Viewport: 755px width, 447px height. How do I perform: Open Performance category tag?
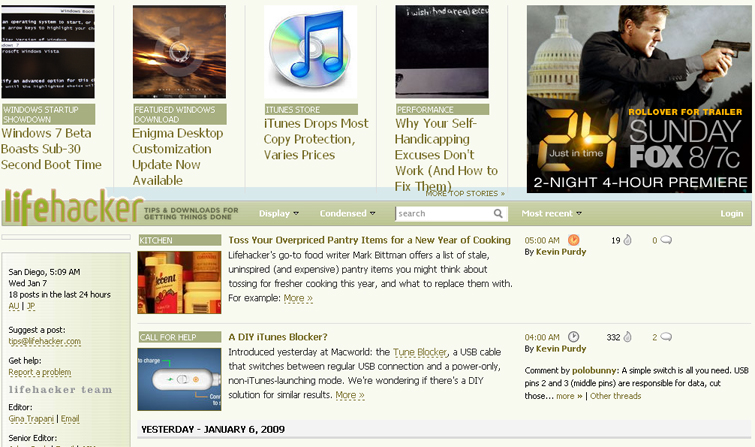click(x=443, y=109)
